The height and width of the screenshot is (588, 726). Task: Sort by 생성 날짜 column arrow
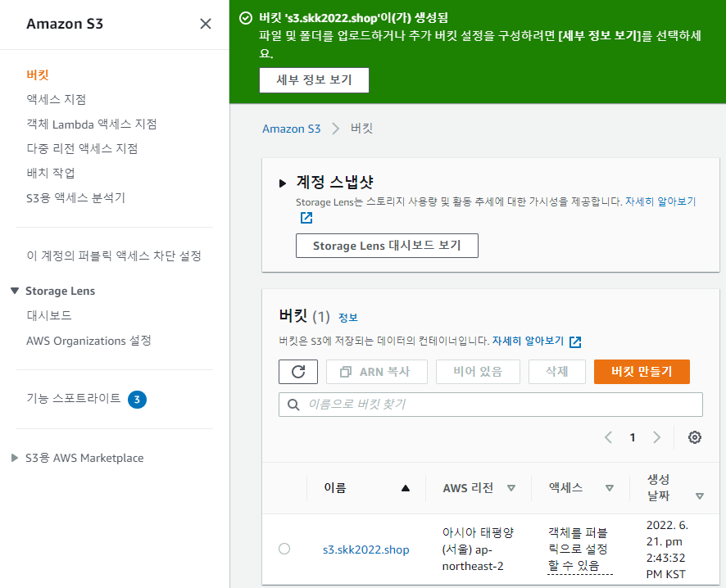click(700, 496)
